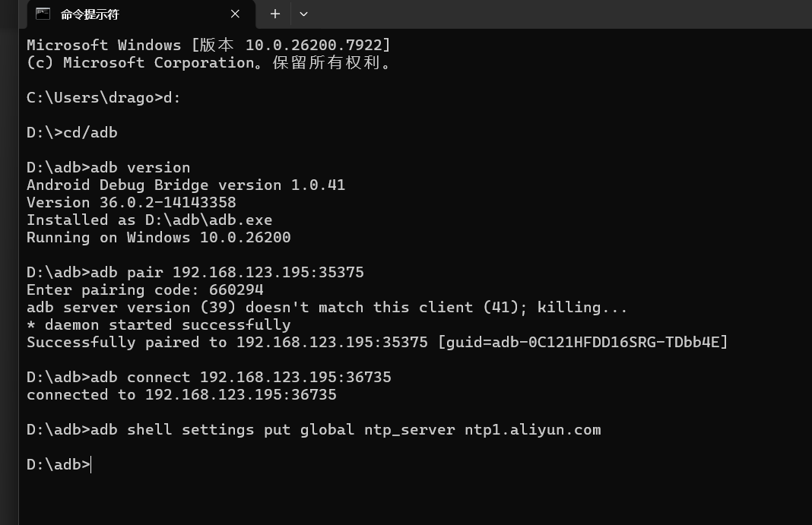Viewport: 812px width, 525px height.
Task: Click the Microsoft Corporation copyright line
Action: tap(208, 63)
